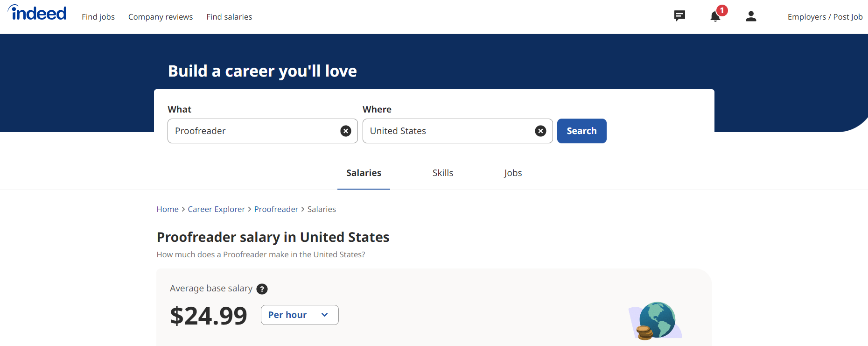Open the user profile icon

point(751,16)
